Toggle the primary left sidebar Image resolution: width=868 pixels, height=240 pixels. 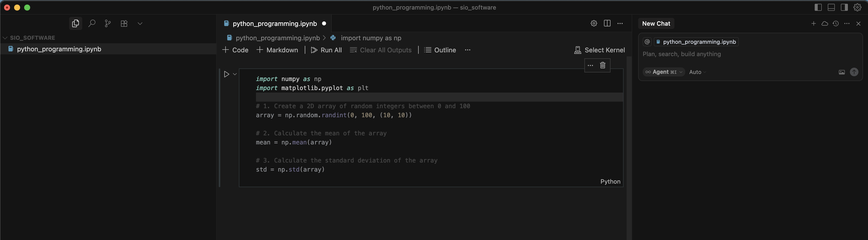click(818, 7)
